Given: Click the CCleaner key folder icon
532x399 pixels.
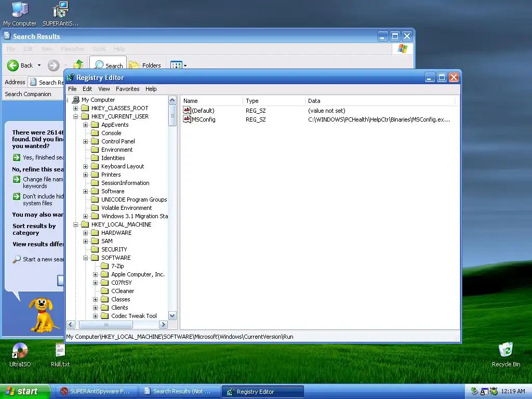Looking at the screenshot, I should (105, 291).
